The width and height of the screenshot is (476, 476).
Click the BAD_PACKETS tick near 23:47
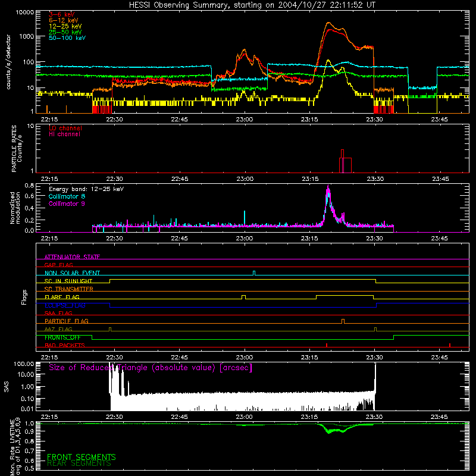[450, 345]
